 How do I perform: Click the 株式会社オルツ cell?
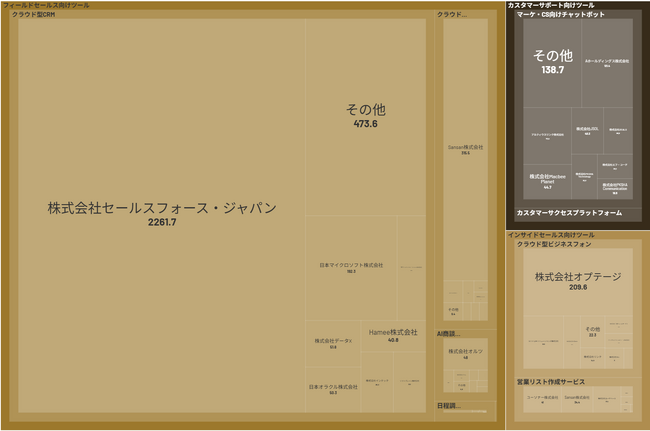(x=466, y=354)
